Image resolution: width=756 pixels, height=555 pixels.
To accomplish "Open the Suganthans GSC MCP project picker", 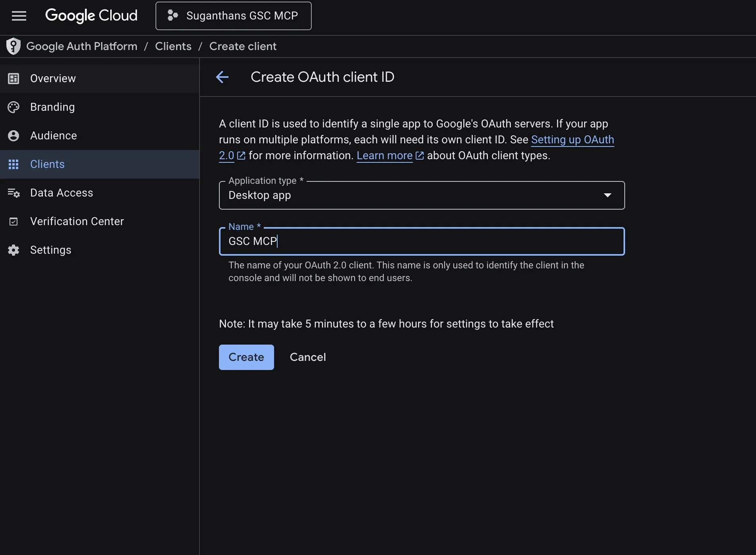I will click(x=233, y=16).
